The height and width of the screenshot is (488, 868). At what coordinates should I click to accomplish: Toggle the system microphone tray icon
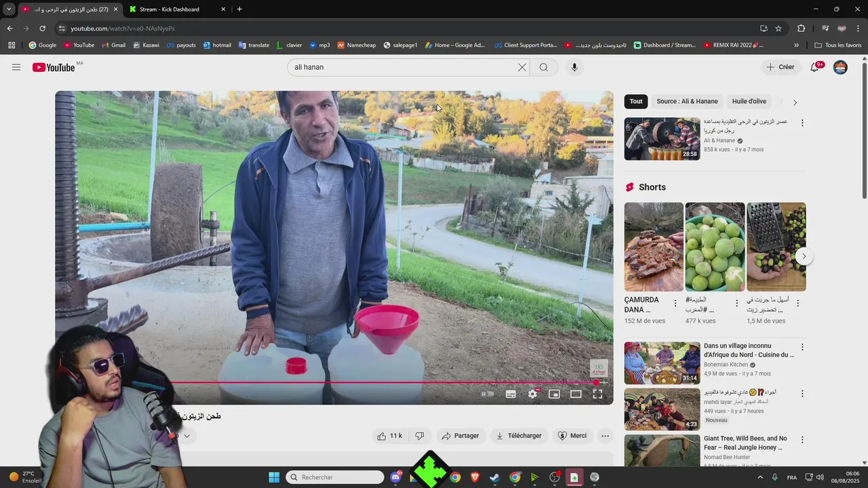[x=774, y=477]
